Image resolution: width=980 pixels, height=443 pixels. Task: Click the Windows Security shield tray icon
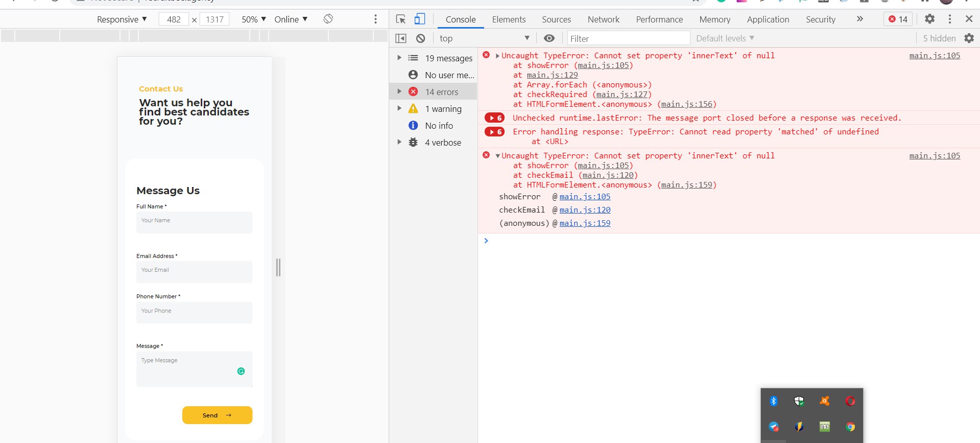point(799,401)
